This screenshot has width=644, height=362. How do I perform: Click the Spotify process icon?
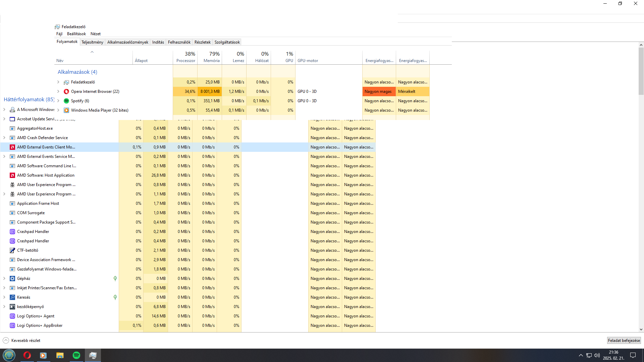coord(66,101)
